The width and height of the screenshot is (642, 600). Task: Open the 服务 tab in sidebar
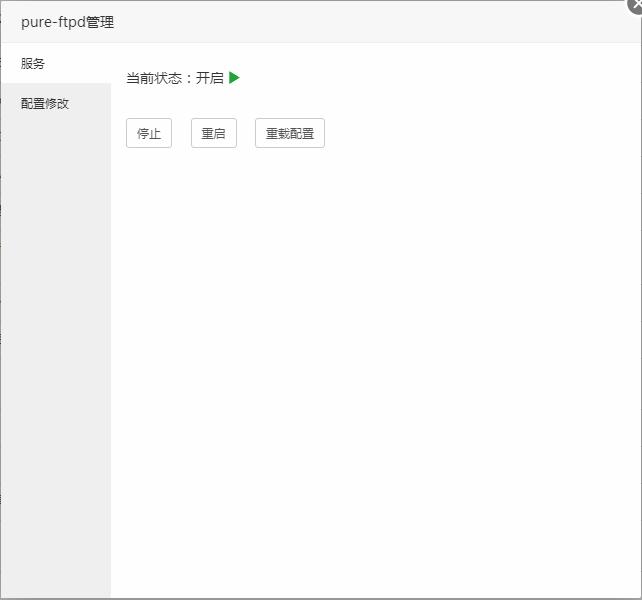click(x=33, y=63)
